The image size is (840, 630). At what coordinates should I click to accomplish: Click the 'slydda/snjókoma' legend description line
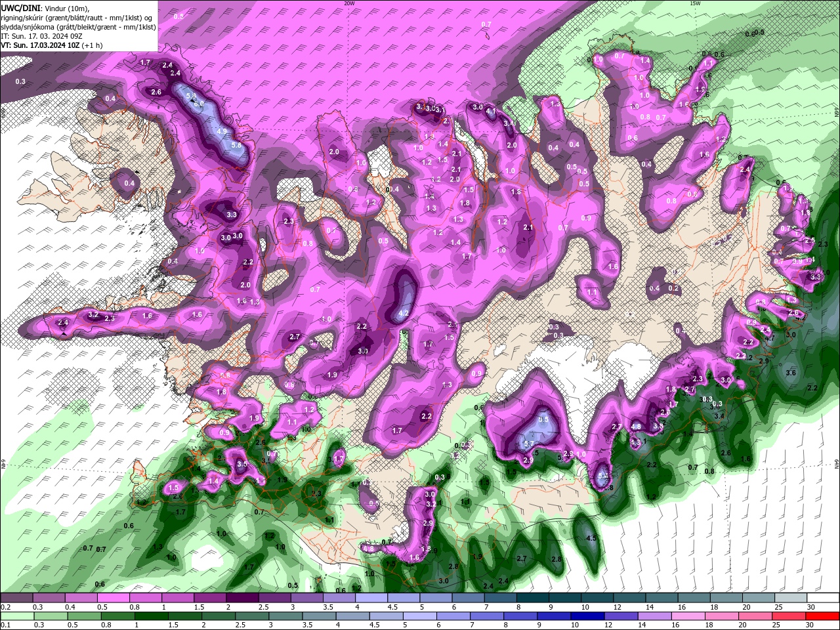click(78, 27)
